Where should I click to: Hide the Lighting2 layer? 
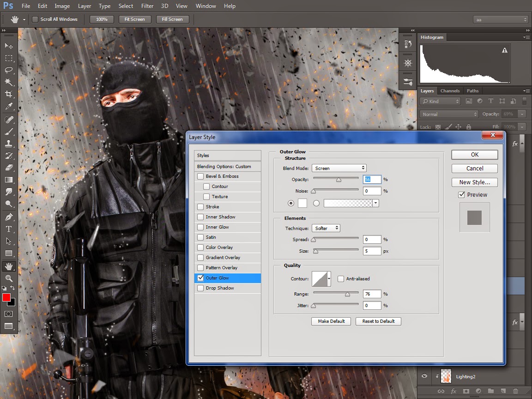tap(424, 376)
